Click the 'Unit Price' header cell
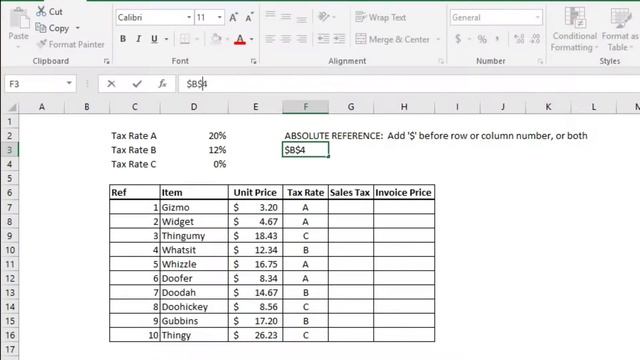This screenshot has width=640, height=360. 255,193
